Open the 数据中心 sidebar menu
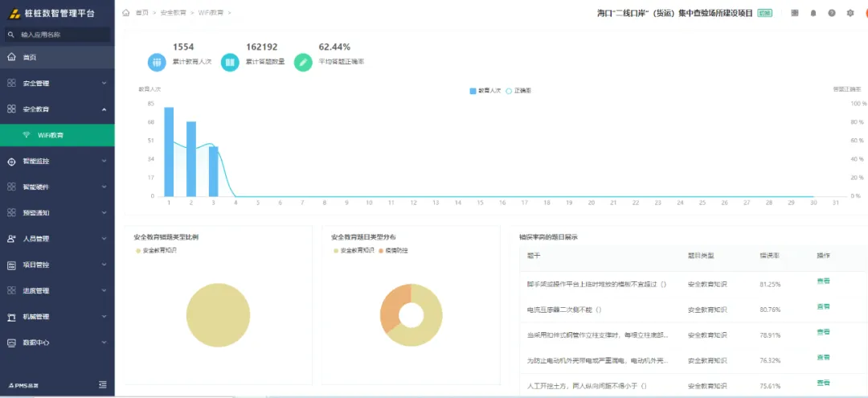This screenshot has width=868, height=398. click(58, 343)
